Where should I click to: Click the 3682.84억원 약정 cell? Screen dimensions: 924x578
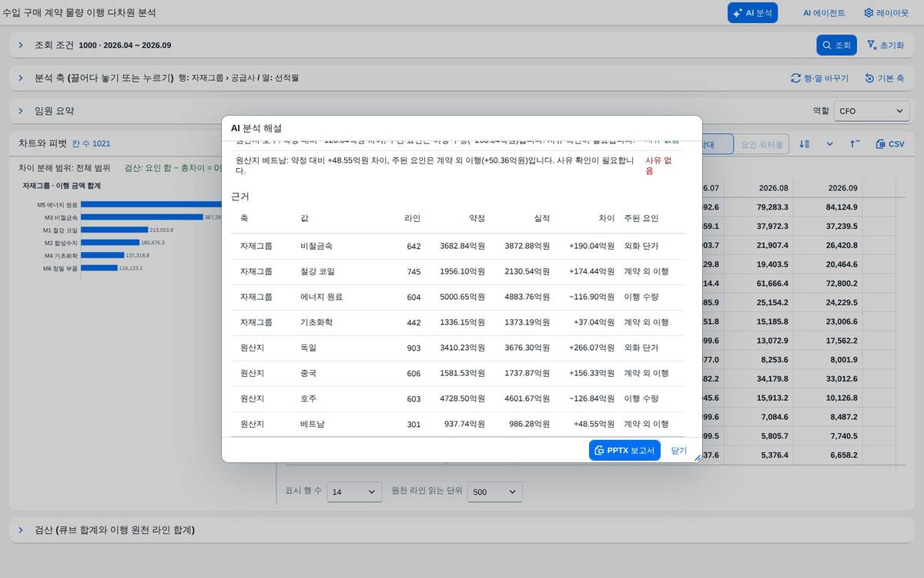point(462,247)
